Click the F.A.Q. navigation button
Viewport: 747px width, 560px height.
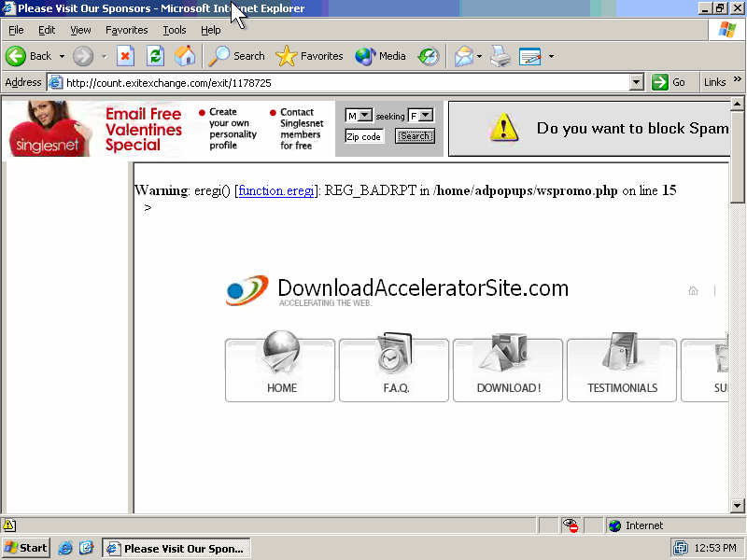(x=394, y=370)
